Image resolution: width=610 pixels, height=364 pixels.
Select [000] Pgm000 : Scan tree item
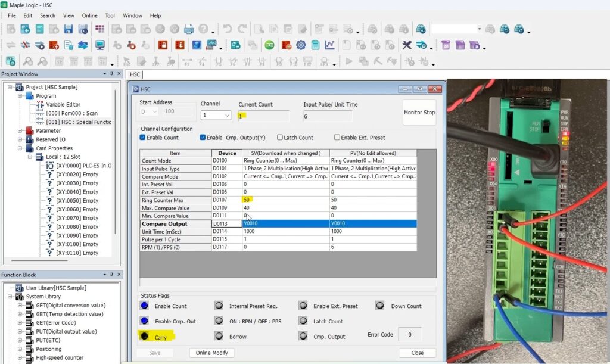(x=71, y=113)
